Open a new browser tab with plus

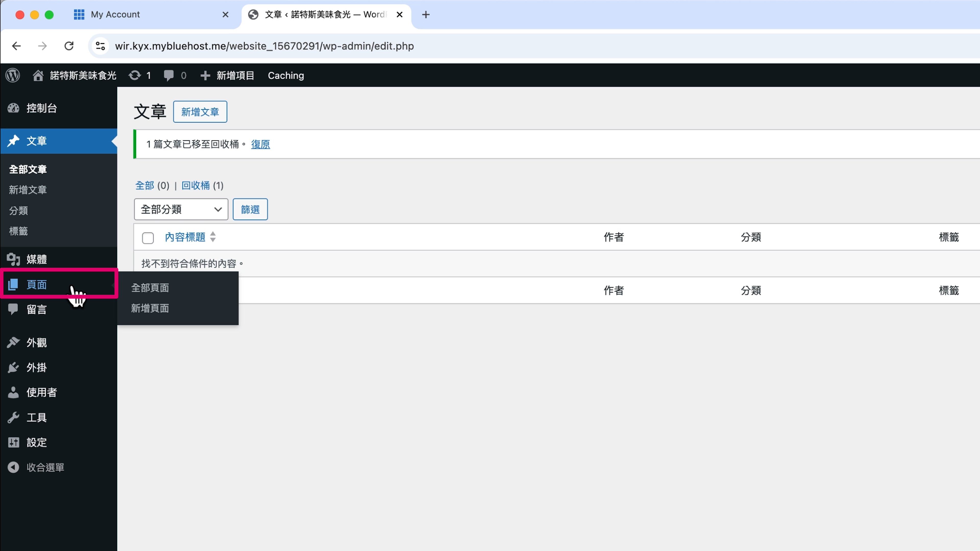pos(426,15)
